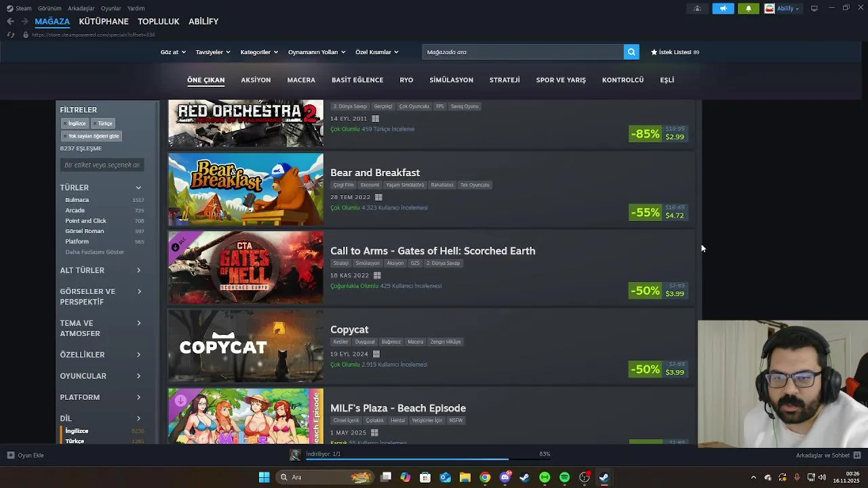Image resolution: width=868 pixels, height=488 pixels.
Task: Click Oyun Ekle plus icon
Action: (10, 455)
